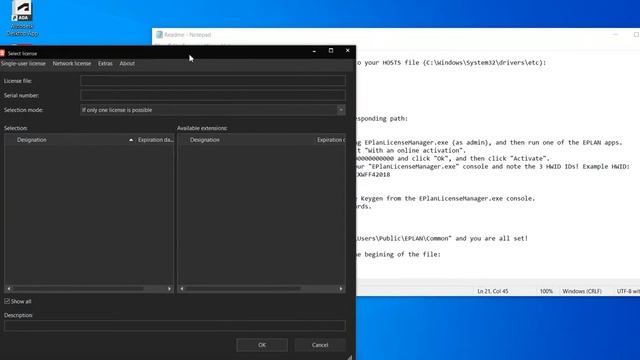
Task: Click the EPlanLicenseManager.exe (as admin) line
Action: (489, 142)
